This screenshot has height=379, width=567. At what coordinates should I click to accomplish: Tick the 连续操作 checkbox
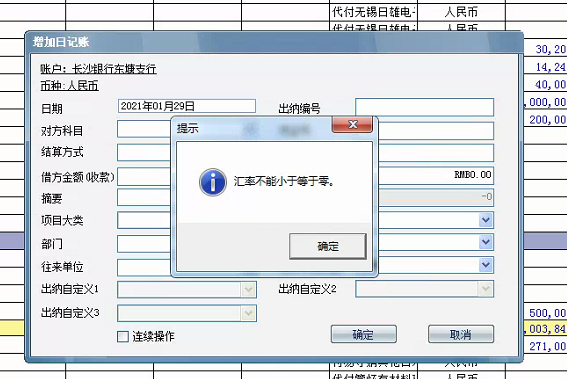123,337
